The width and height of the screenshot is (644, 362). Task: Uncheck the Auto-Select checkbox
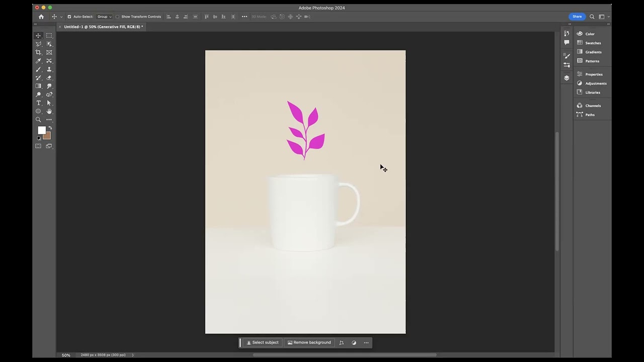(x=69, y=17)
